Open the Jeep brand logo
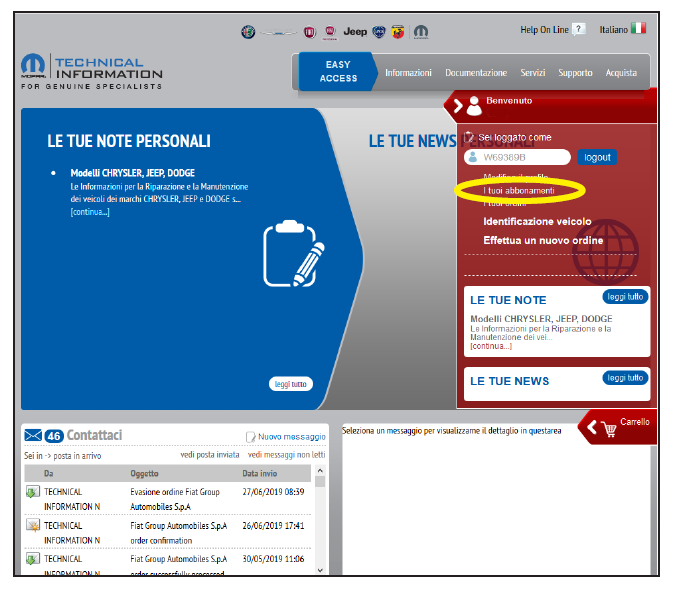The height and width of the screenshot is (590, 674). [x=355, y=31]
